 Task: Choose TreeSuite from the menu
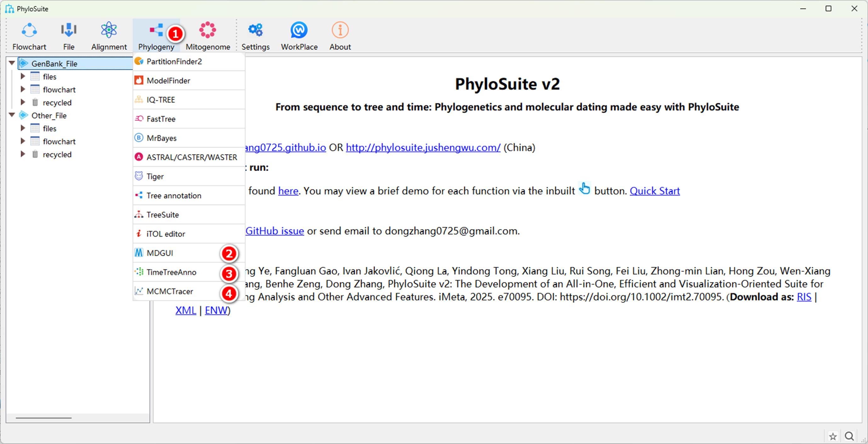189,215
